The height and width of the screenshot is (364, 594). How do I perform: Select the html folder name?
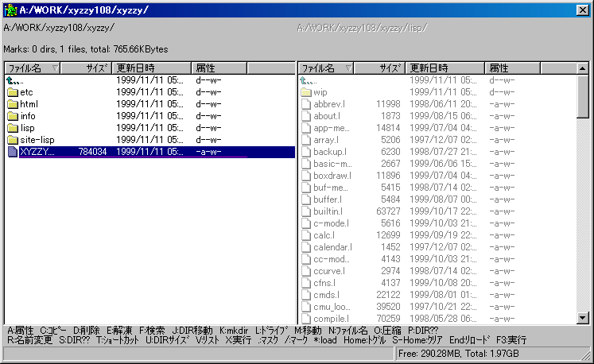[x=29, y=104]
